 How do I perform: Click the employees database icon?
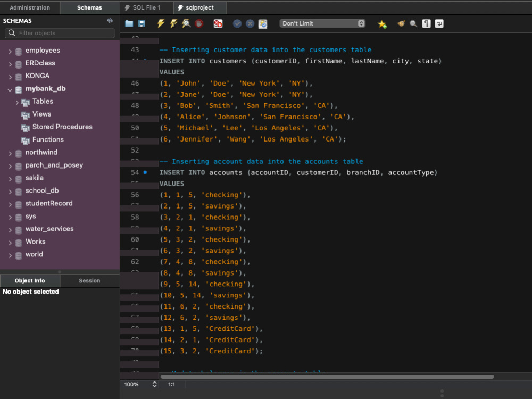coord(19,52)
